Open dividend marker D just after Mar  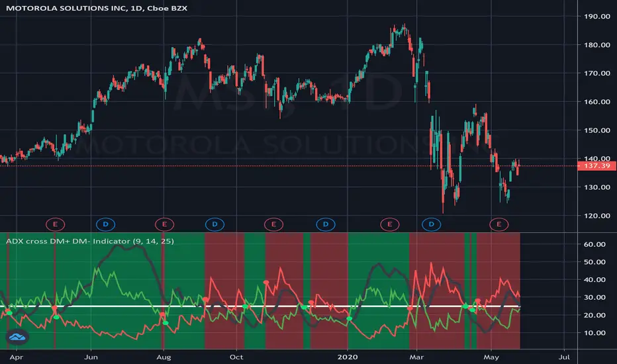431,224
